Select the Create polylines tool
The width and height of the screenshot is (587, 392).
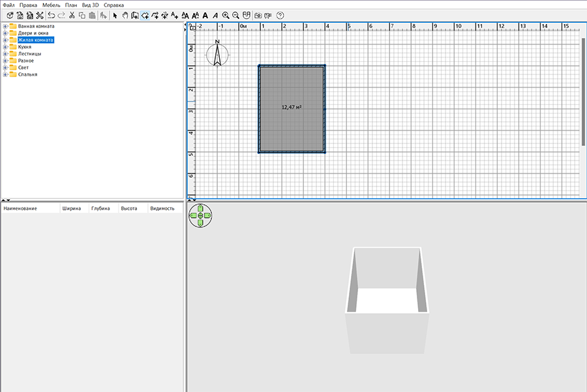click(x=155, y=16)
